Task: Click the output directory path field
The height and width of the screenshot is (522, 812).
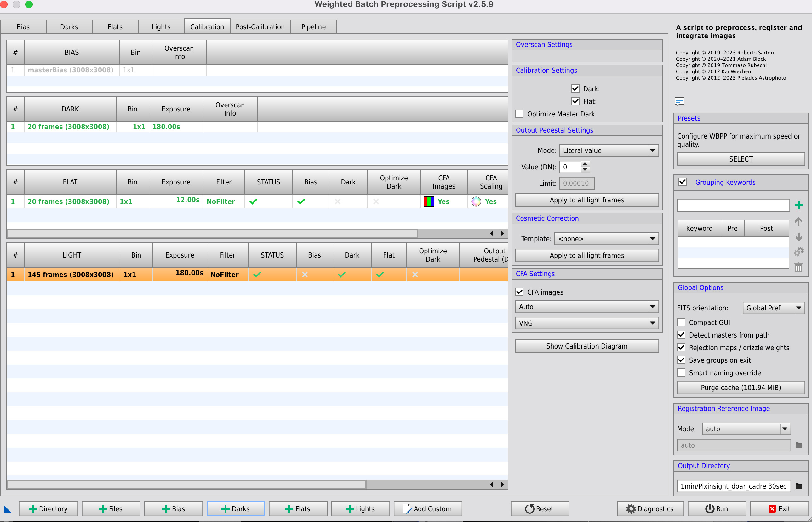Action: click(734, 486)
